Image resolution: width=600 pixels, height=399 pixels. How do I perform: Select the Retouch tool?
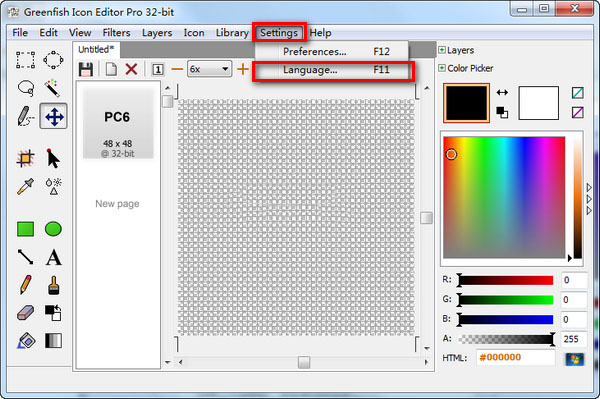pyautogui.click(x=54, y=186)
